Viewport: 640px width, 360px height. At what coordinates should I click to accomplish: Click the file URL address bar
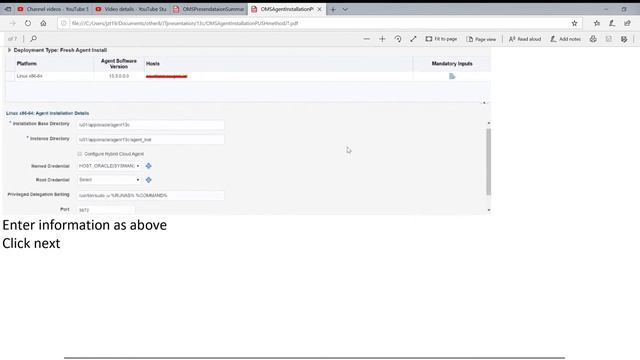[318, 23]
